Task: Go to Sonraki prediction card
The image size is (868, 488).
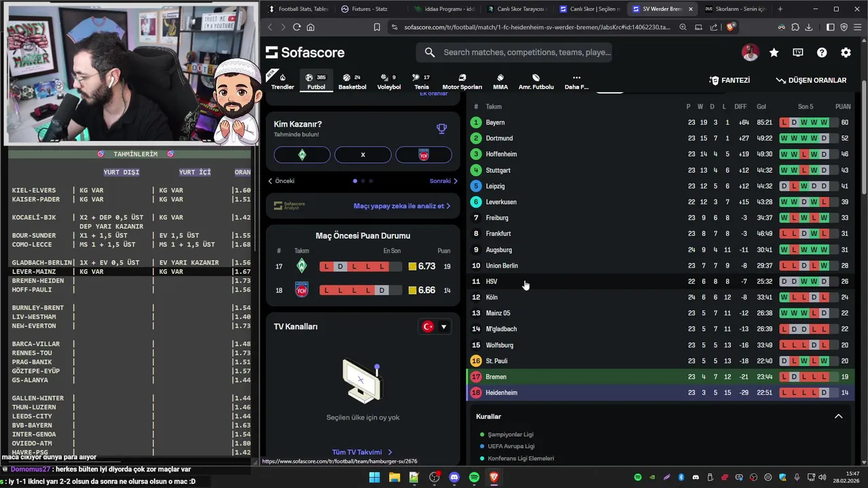Action: click(443, 181)
